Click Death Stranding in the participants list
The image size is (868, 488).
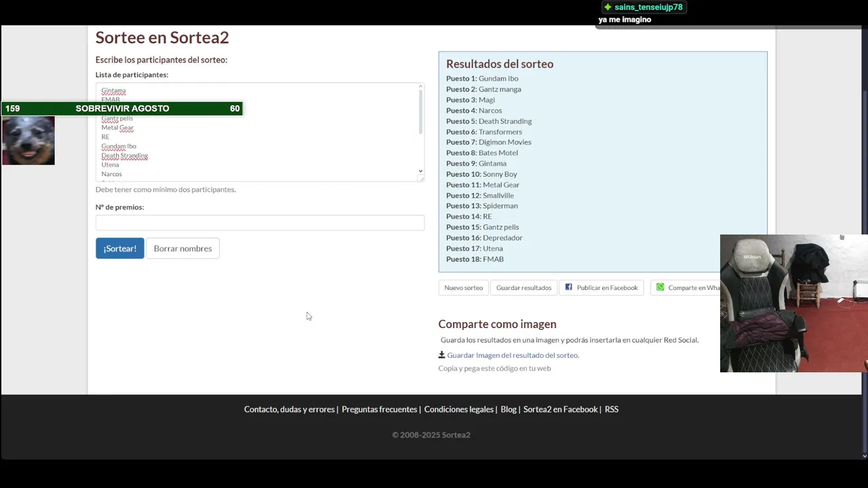[125, 156]
